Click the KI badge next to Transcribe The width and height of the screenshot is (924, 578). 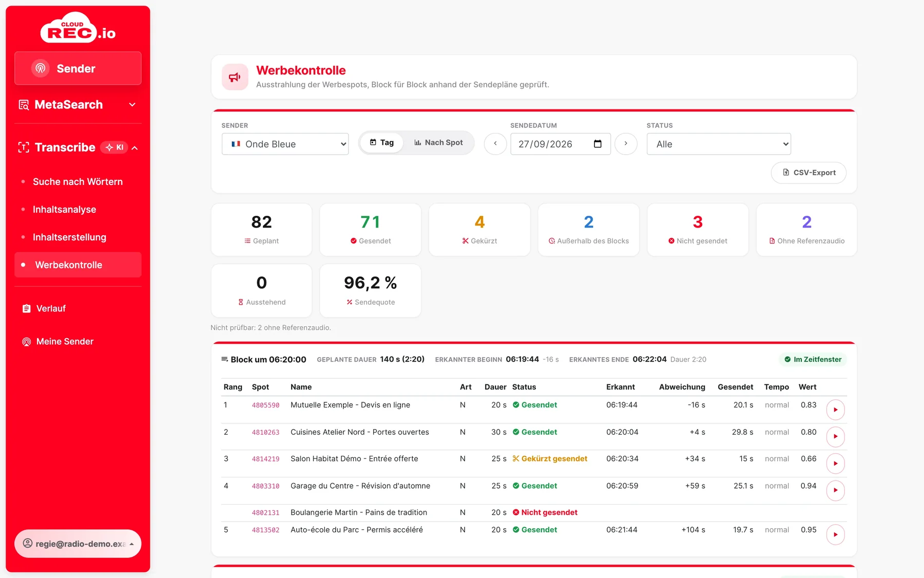pyautogui.click(x=114, y=147)
